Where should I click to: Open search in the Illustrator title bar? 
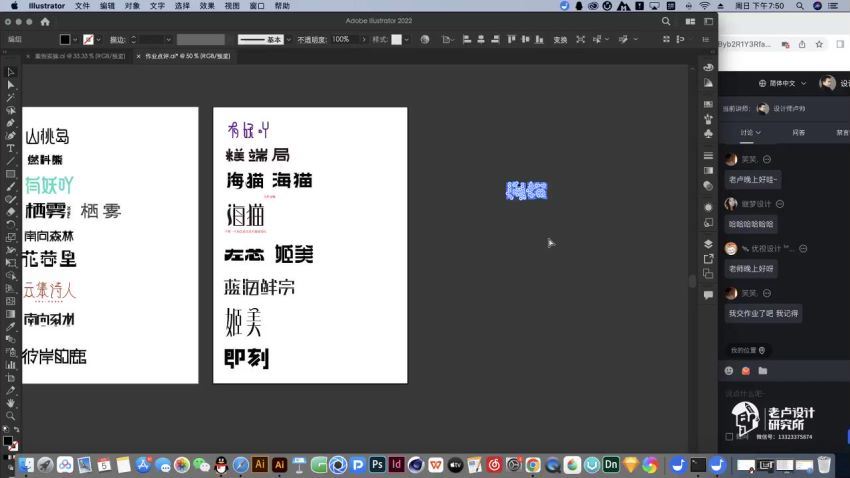click(666, 21)
